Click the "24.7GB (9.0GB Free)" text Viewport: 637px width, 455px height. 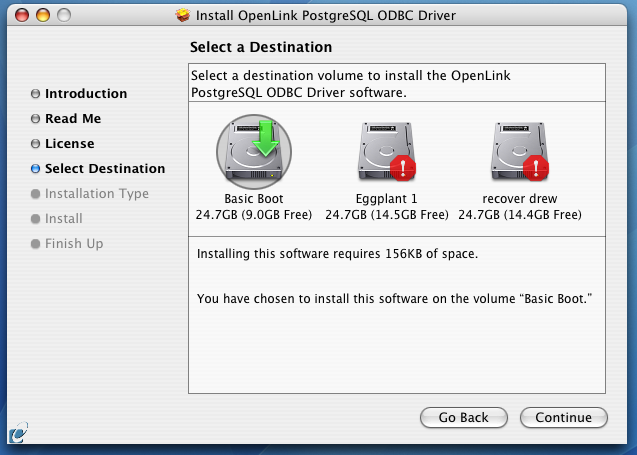tap(254, 214)
